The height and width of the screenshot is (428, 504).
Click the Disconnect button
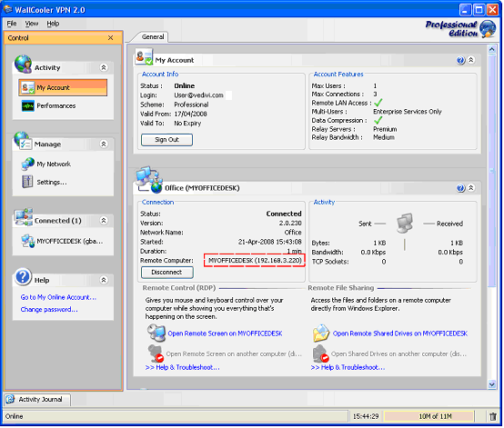tap(166, 273)
